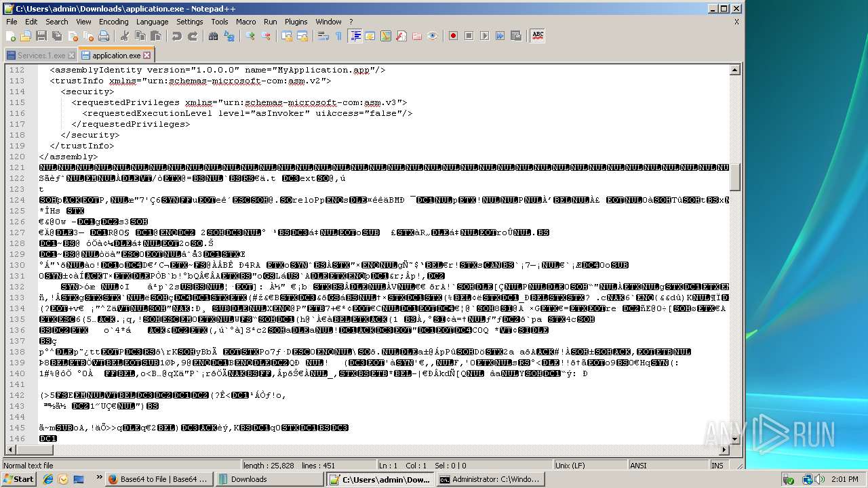This screenshot has height=488, width=868.
Task: Click horizontal scrollbar right arrow
Action: 724,450
